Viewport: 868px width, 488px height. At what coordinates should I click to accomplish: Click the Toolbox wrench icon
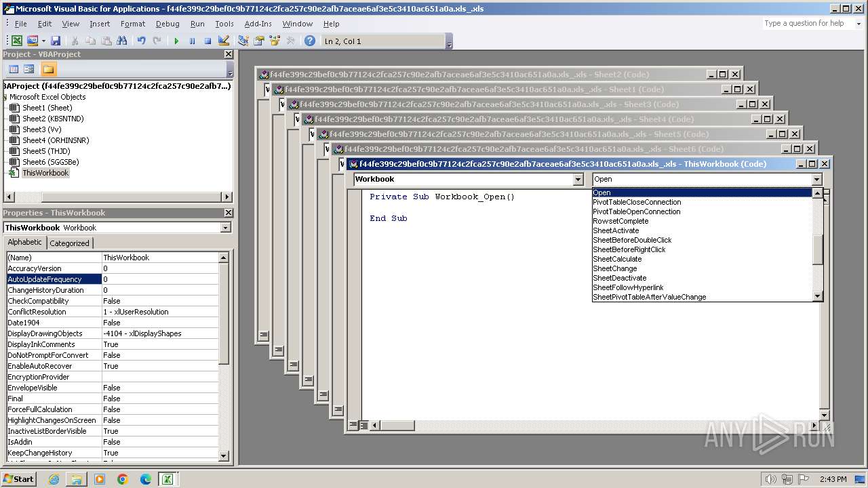pos(290,41)
